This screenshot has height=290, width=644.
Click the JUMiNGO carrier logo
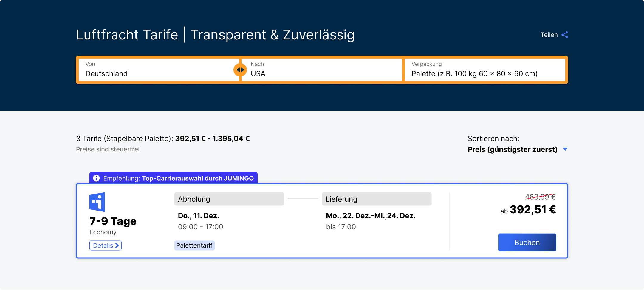97,202
